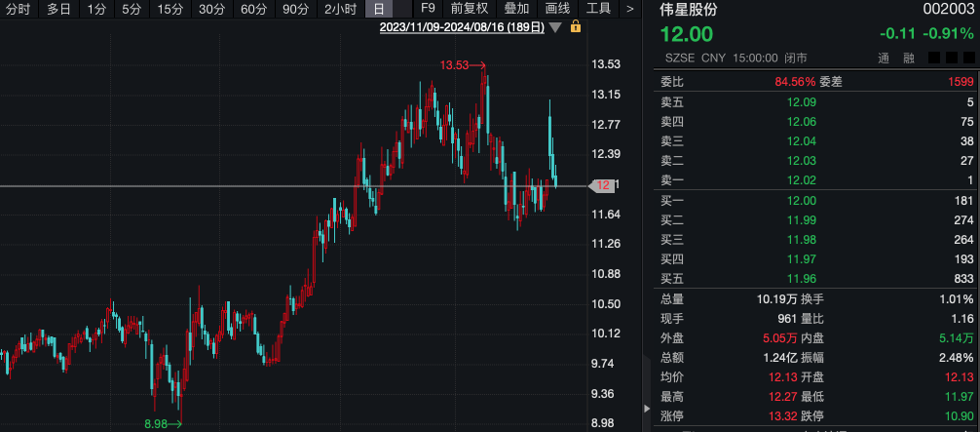Click the 通 tag icon
The height and width of the screenshot is (432, 980).
click(x=884, y=59)
